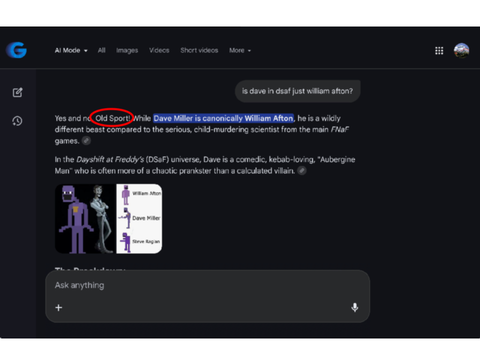Open the account profile avatar
480x360 pixels.
coord(461,50)
